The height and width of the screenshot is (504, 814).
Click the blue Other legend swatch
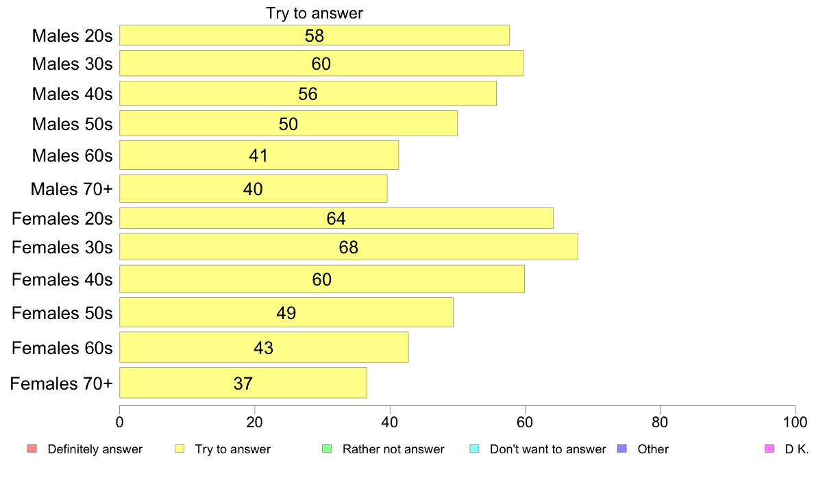pyautogui.click(x=622, y=449)
